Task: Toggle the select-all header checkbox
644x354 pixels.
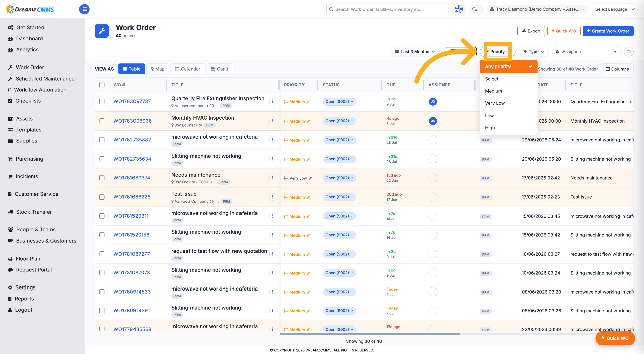Action: pos(102,85)
